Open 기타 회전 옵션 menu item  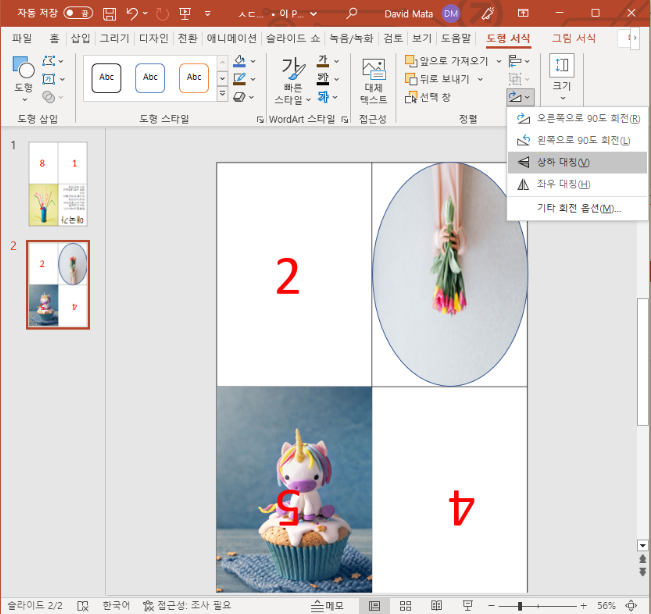(x=577, y=208)
